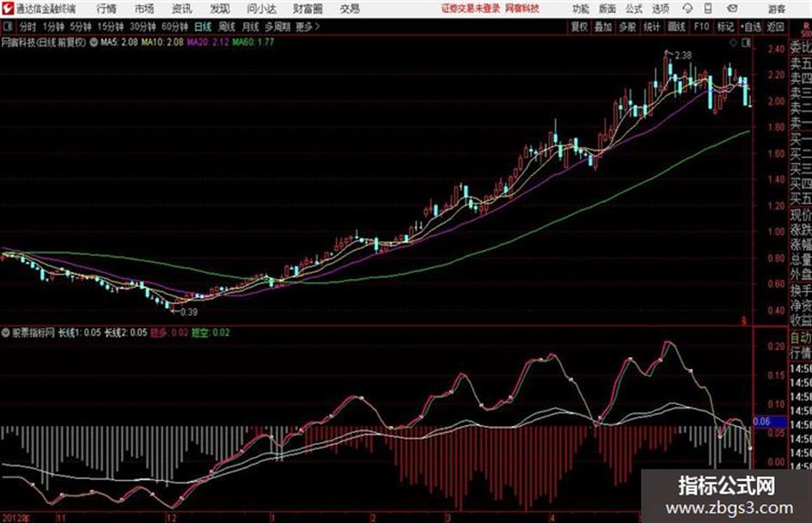Toggle the panel layout icon beside 分时
The image size is (812, 523).
click(x=8, y=27)
